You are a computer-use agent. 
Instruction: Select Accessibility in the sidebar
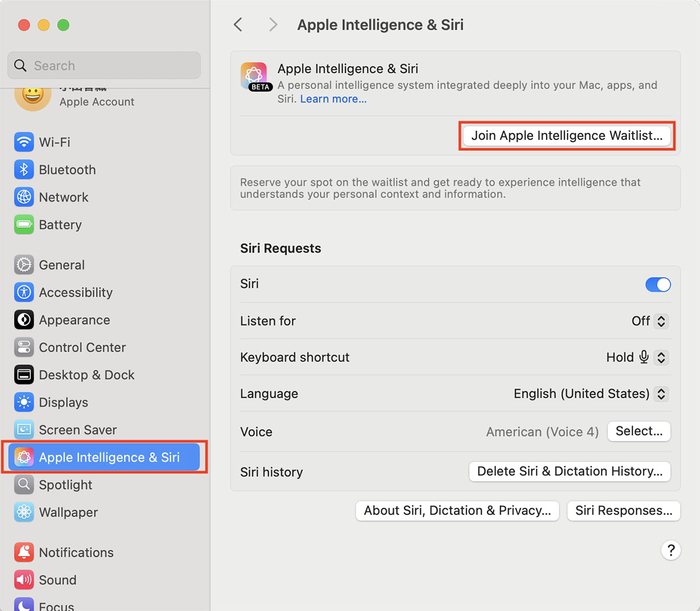105,292
